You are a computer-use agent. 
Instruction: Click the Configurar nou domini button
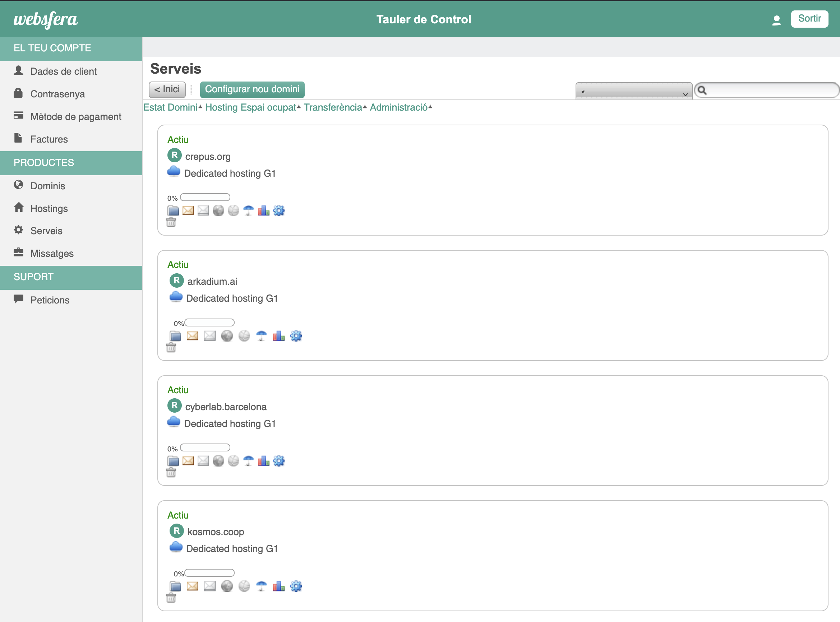pyautogui.click(x=252, y=90)
